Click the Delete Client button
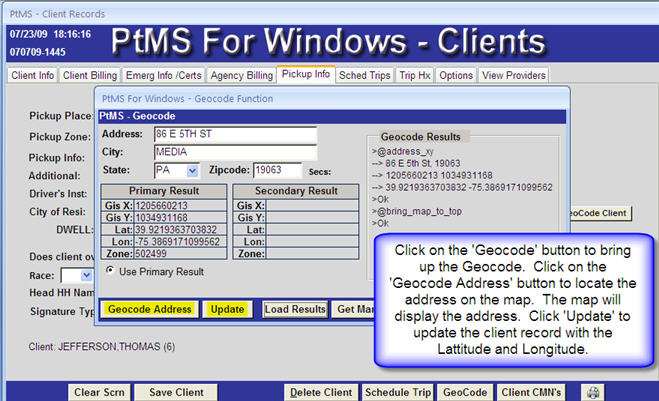 coord(321,392)
